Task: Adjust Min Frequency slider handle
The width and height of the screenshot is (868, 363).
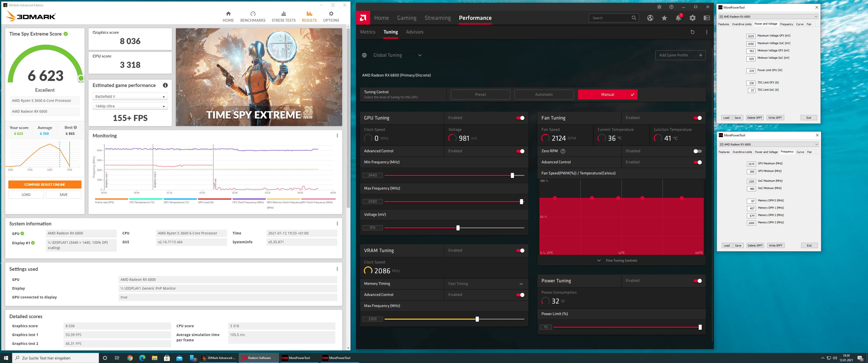Action: coord(512,175)
